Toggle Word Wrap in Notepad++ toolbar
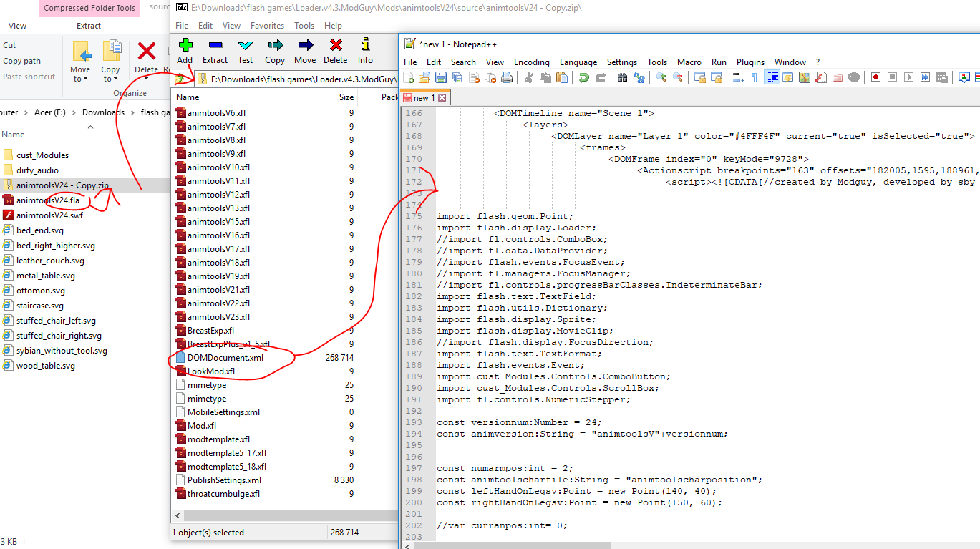Image resolution: width=980 pixels, height=549 pixels. [739, 77]
